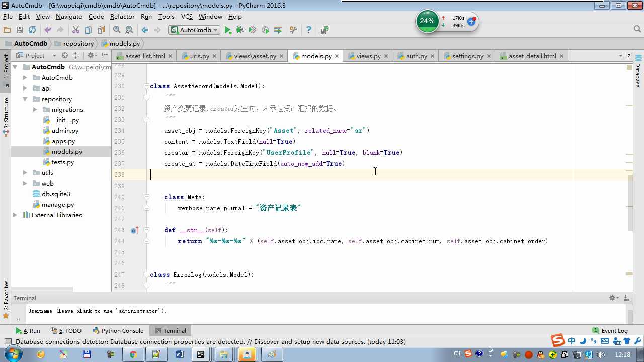Toggle tool window buttons in status bar corner
Image resolution: width=644 pixels, height=362 pixels.
click(x=8, y=342)
